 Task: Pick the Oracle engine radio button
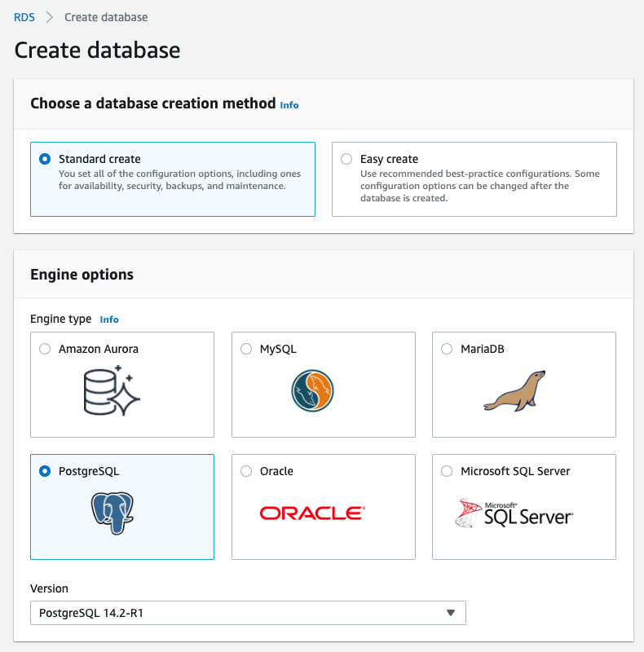(246, 471)
